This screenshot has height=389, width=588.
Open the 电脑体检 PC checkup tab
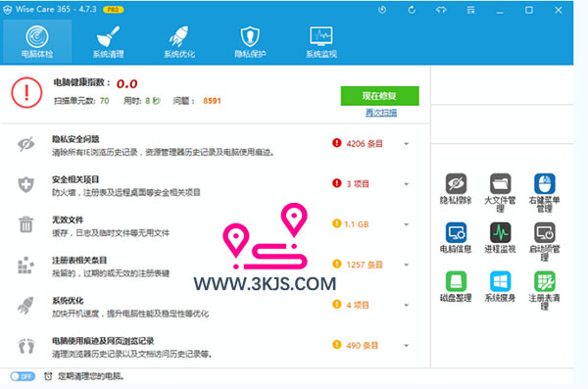[x=37, y=41]
